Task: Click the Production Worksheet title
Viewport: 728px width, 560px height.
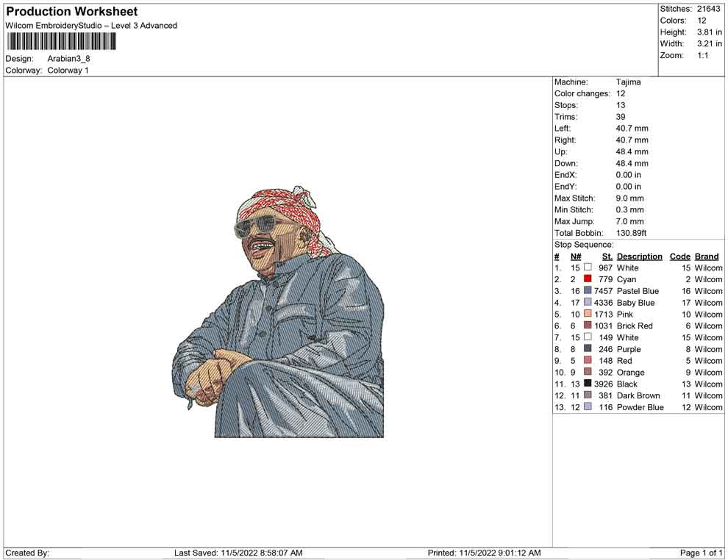Action: pyautogui.click(x=72, y=12)
